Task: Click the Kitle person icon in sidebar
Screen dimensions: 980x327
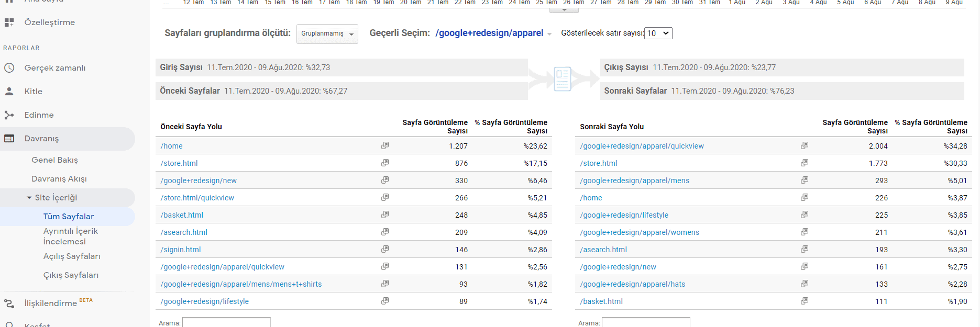Action: point(9,91)
